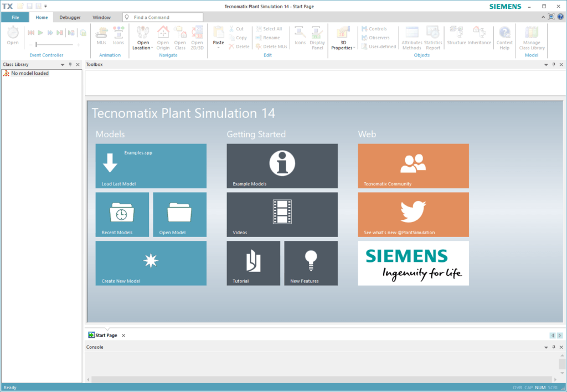Click the Open Model folder tile
Screen dimensions: 567x392
coord(179,214)
